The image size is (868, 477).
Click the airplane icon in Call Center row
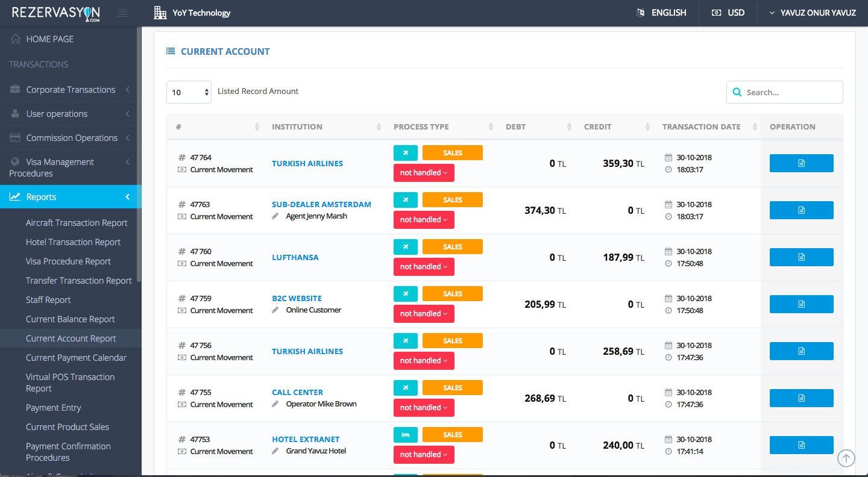[406, 388]
